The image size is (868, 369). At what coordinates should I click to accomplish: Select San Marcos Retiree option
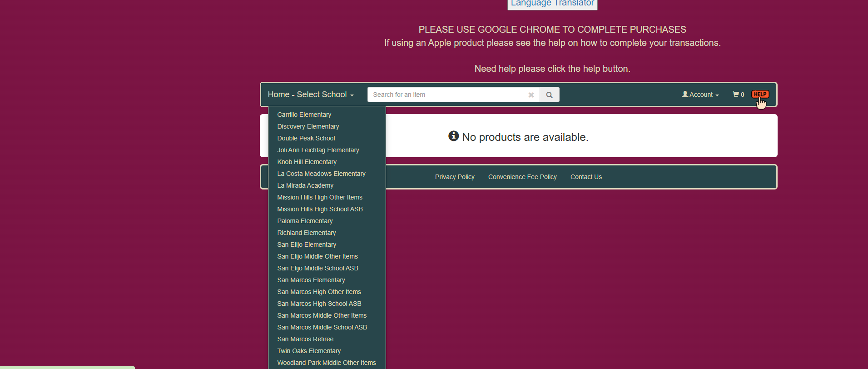point(305,339)
